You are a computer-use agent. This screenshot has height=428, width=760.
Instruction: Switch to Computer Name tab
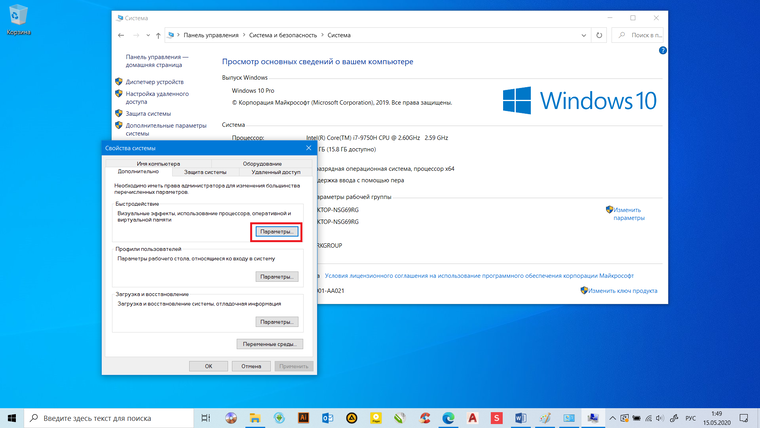pyautogui.click(x=158, y=163)
